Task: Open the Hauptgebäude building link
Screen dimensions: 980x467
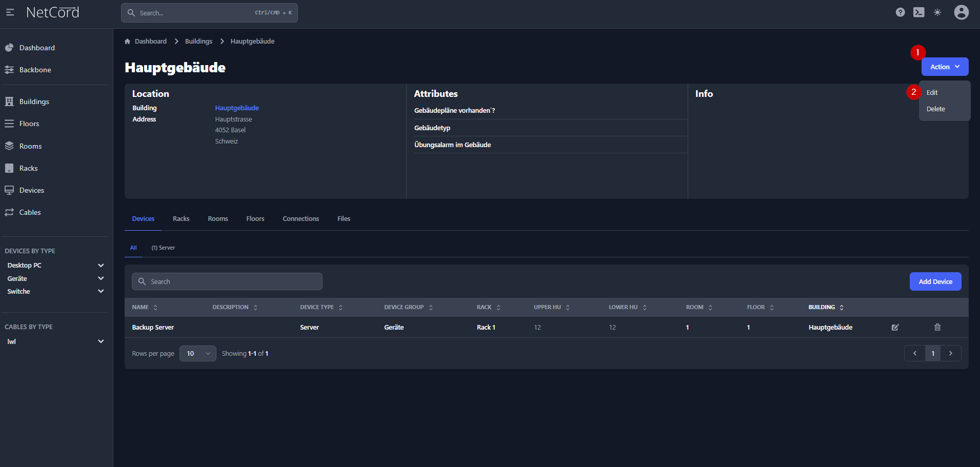Action: [x=237, y=108]
